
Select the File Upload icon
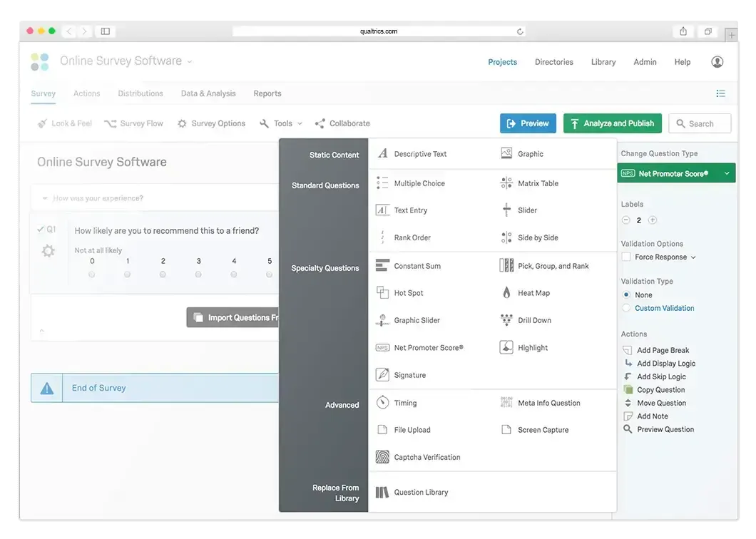tap(382, 430)
